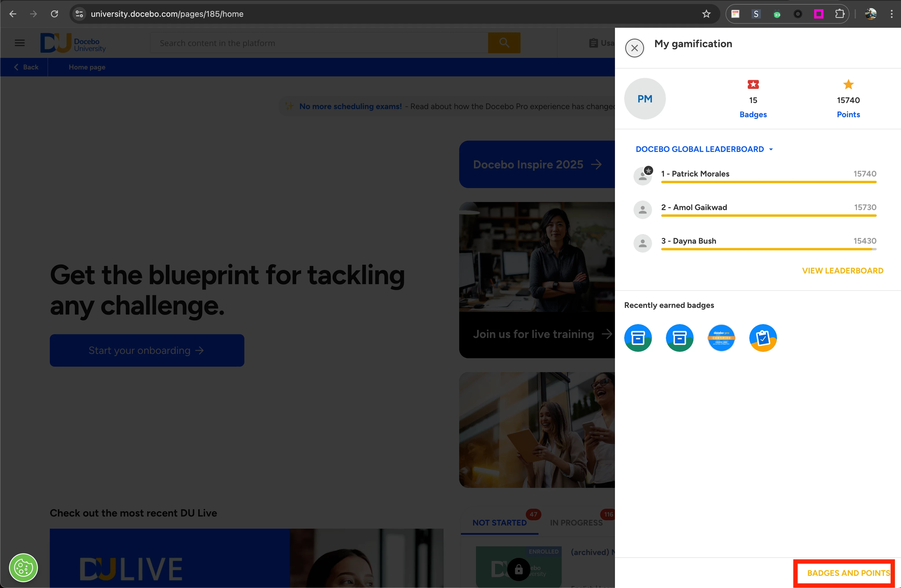Open Chrome three-dot menu
The image size is (901, 588).
pyautogui.click(x=891, y=14)
